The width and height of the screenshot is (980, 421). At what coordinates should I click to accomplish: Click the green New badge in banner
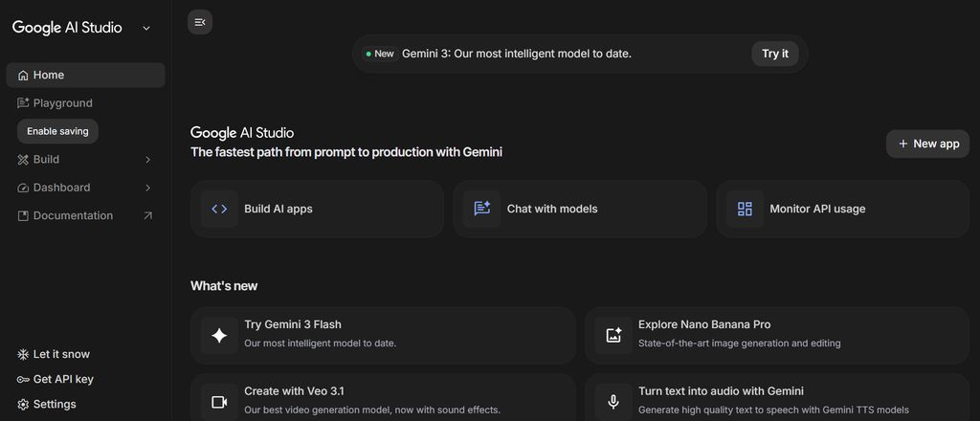click(380, 54)
